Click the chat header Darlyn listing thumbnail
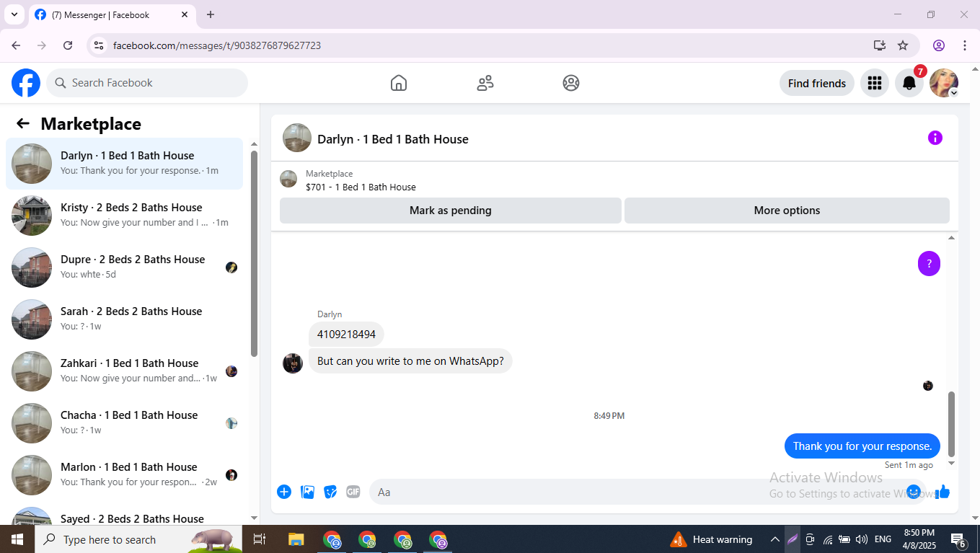 point(297,138)
